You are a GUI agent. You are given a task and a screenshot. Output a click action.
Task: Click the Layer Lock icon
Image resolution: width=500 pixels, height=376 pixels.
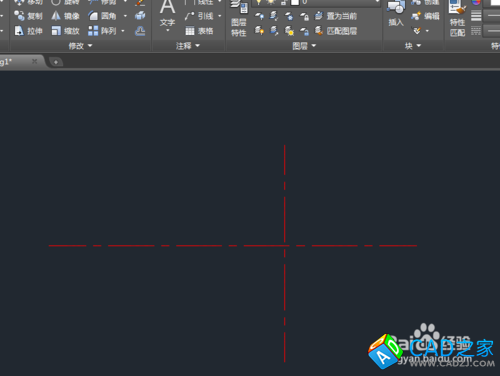pyautogui.click(x=304, y=16)
